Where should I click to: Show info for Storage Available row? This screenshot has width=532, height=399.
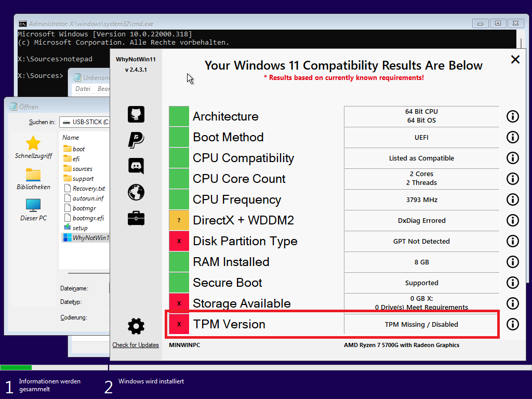point(513,303)
